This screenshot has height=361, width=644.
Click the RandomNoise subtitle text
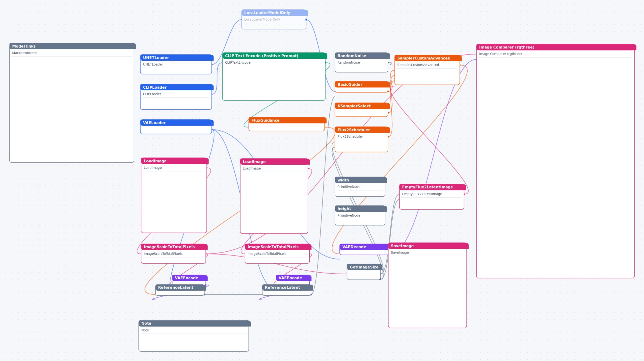(x=349, y=62)
